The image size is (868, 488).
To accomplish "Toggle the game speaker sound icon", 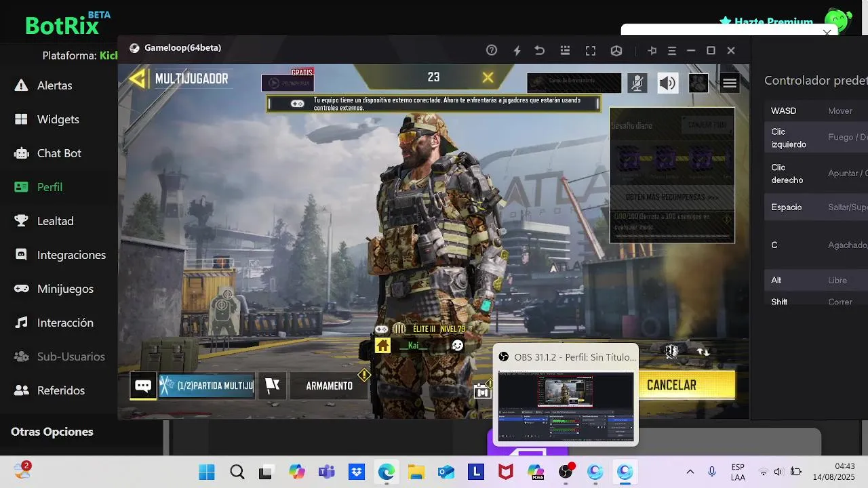I will click(x=667, y=83).
